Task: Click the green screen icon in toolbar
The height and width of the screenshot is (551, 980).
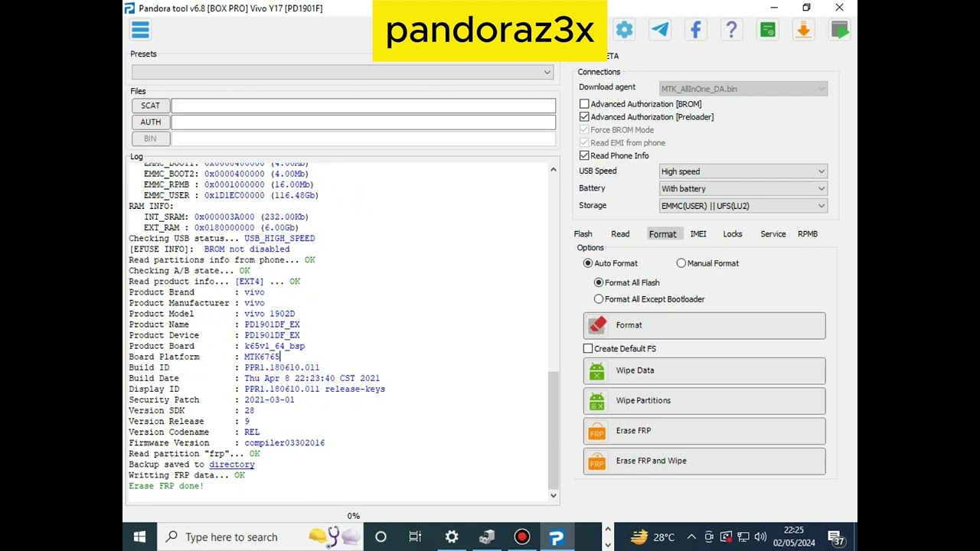Action: coord(767,30)
